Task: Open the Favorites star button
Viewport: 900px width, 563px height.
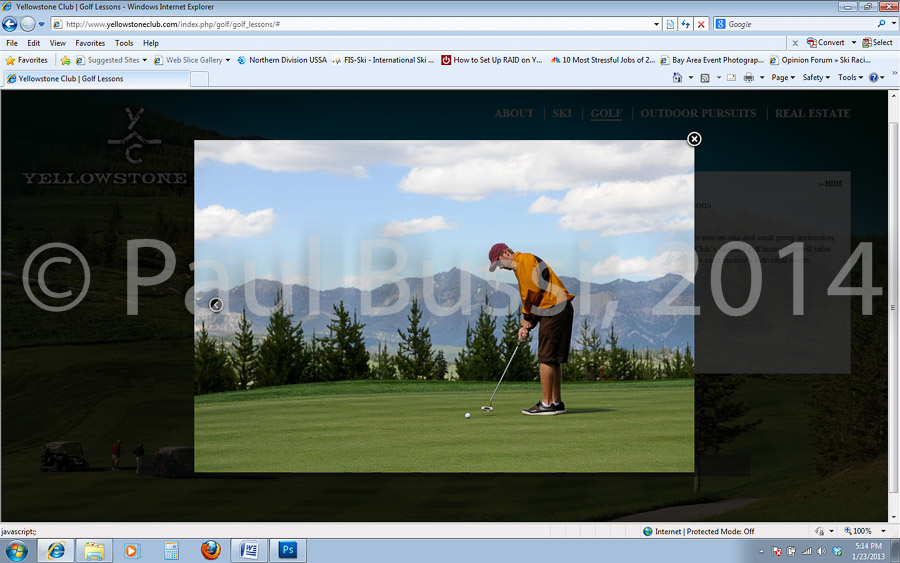Action: point(26,60)
